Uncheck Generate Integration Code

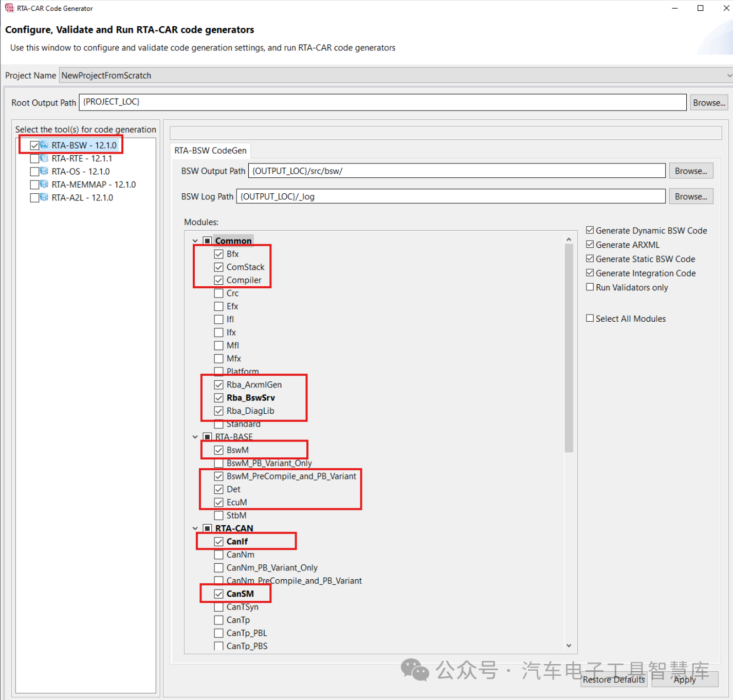point(590,273)
